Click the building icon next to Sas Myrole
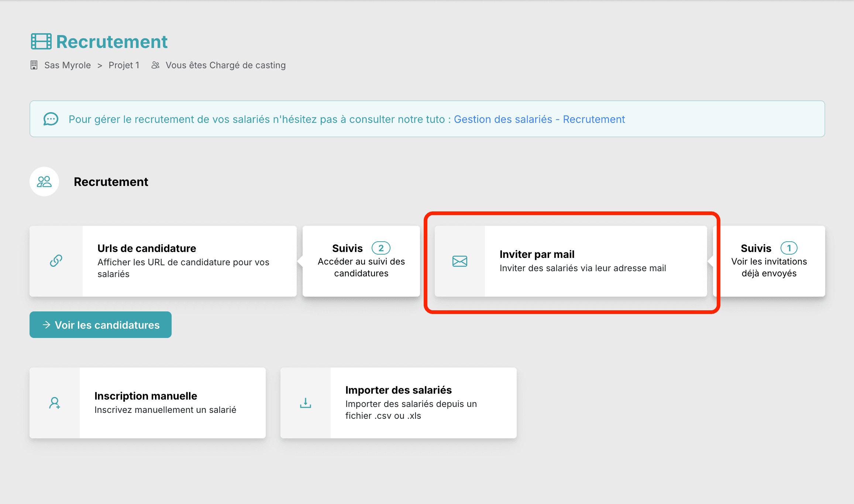Image resolution: width=854 pixels, height=504 pixels. click(x=34, y=65)
